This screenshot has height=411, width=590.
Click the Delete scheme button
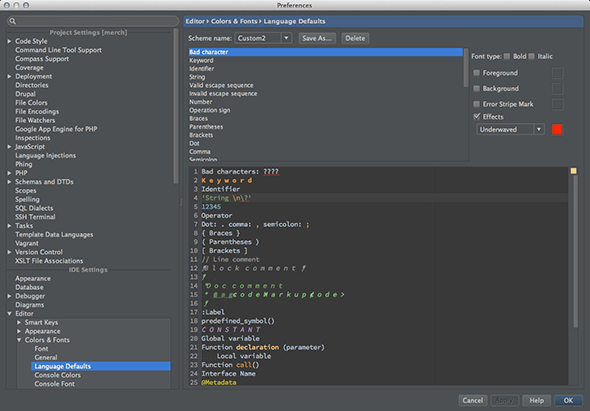tap(355, 38)
